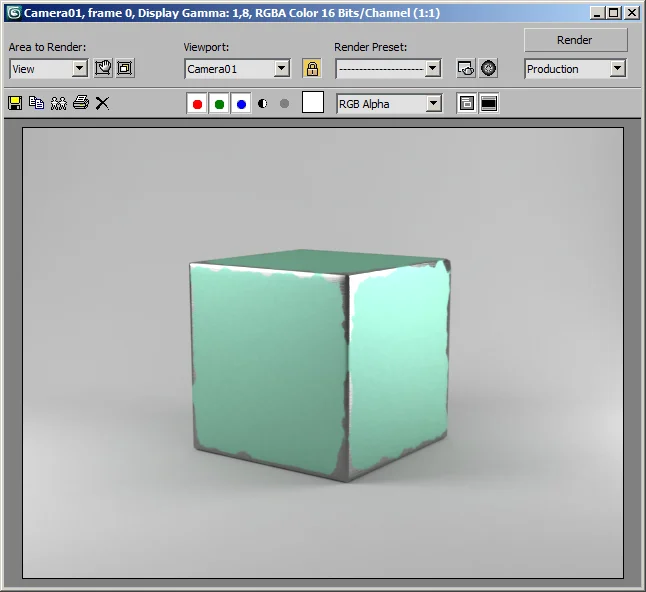Open Render Setup teapot icon
Screen dimensions: 646x592
466,68
